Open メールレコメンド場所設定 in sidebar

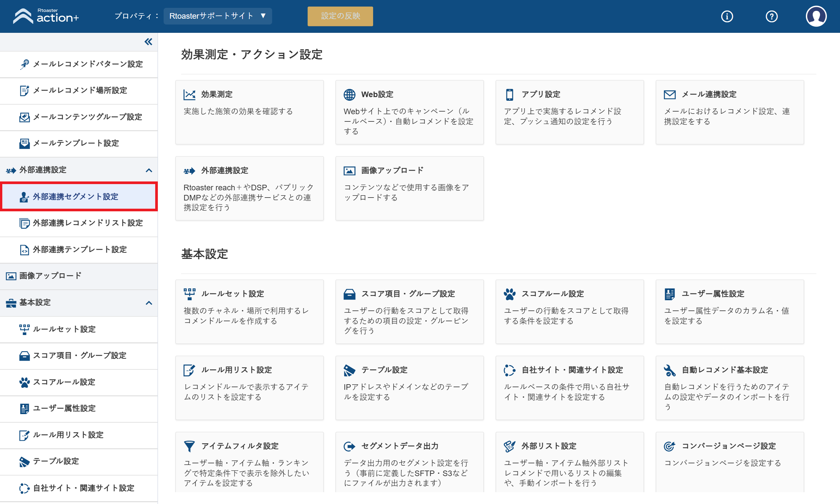pos(79,91)
